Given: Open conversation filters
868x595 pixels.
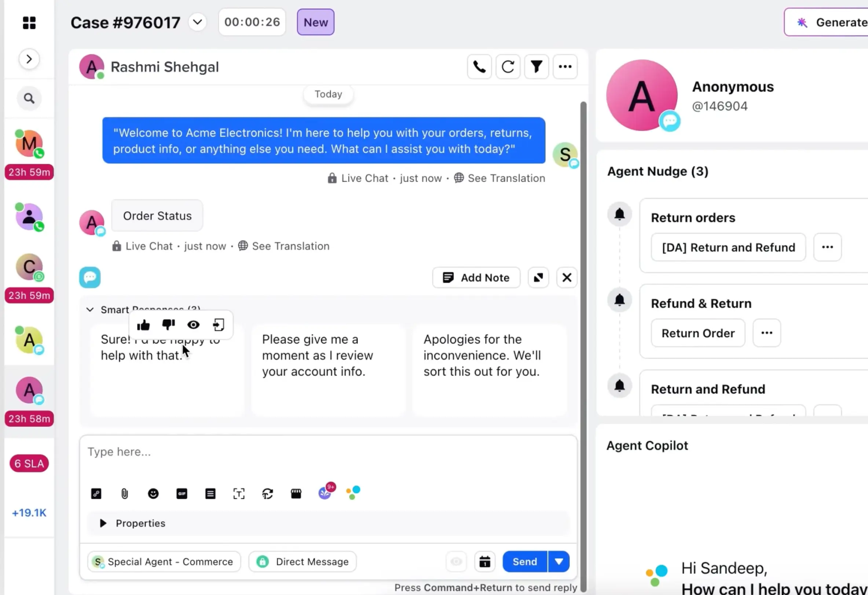Looking at the screenshot, I should coord(537,66).
